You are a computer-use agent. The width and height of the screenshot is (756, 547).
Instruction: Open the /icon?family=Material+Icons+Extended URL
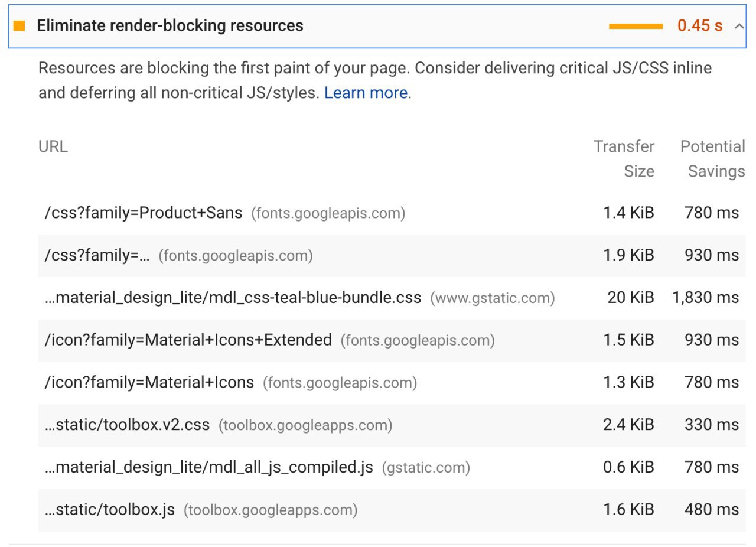pyautogui.click(x=188, y=340)
